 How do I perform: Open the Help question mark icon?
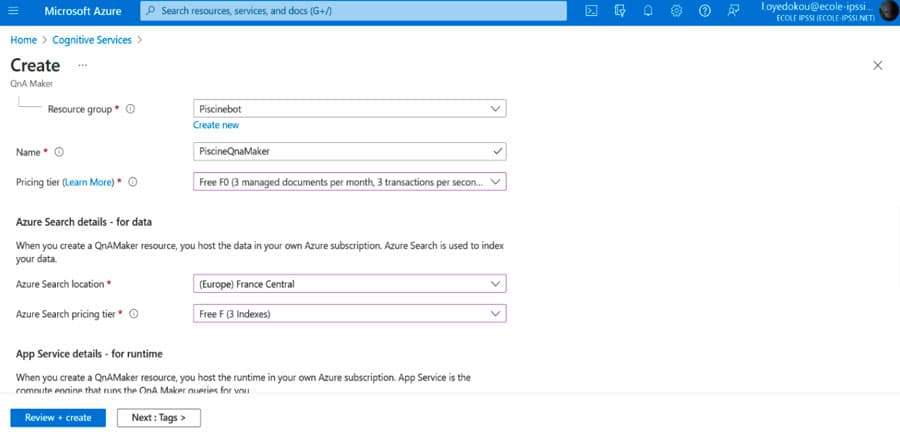705,11
